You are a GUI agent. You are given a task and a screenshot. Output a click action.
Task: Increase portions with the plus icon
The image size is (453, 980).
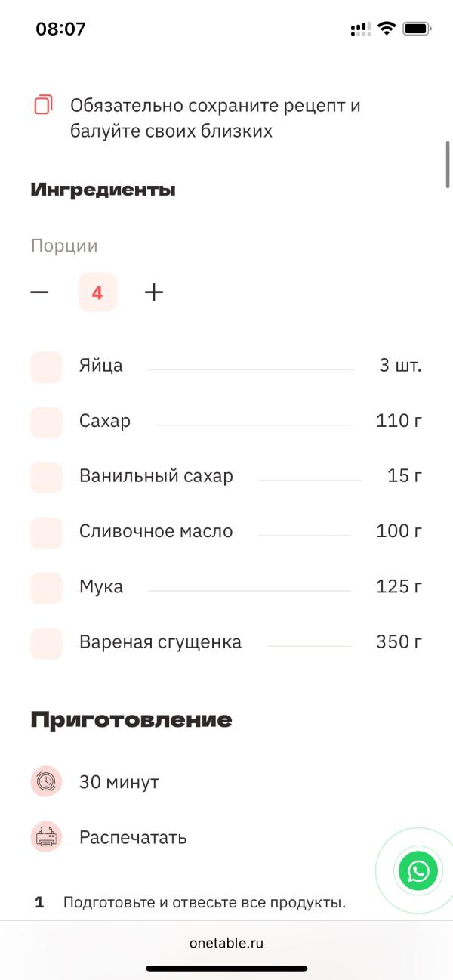[x=154, y=292]
